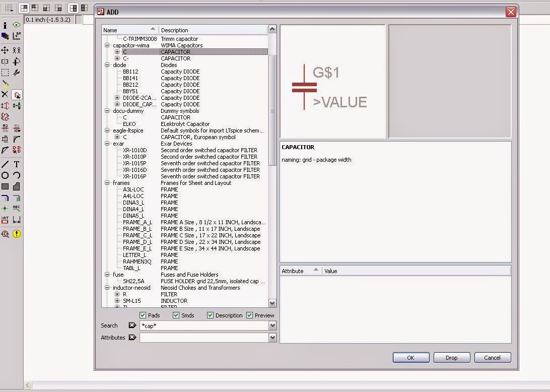Click the Drop button
The image size is (550, 392).
[x=451, y=358]
